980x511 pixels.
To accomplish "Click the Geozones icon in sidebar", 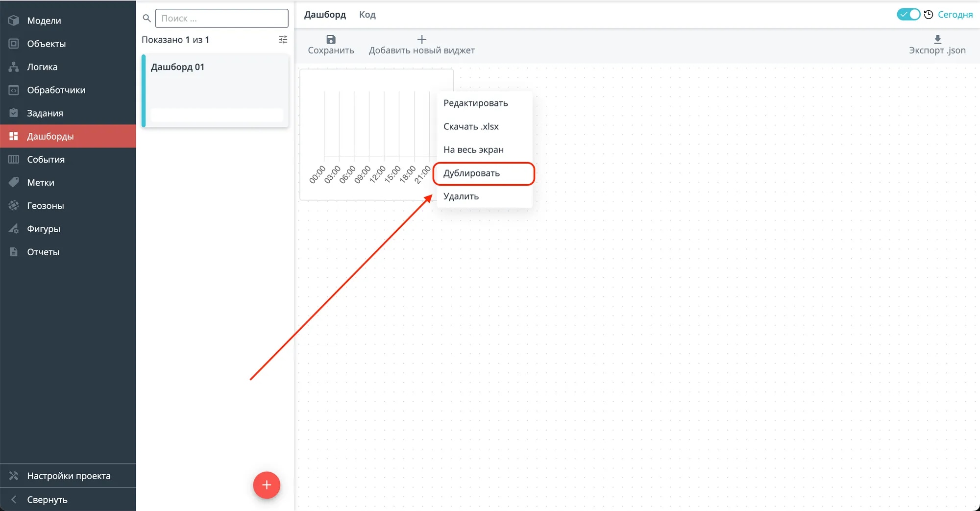I will (x=14, y=206).
